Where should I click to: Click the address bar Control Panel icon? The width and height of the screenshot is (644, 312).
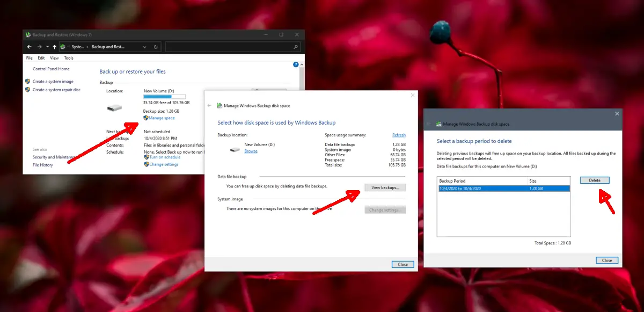[63, 47]
